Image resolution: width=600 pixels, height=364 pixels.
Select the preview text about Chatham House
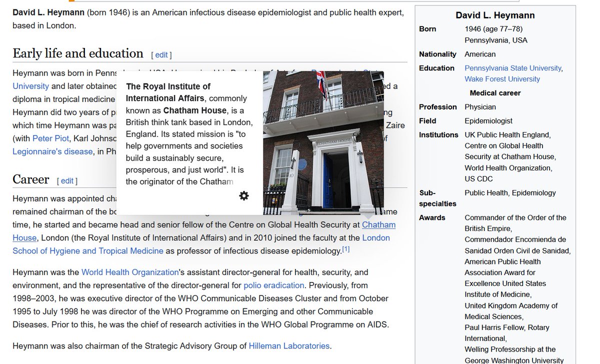point(189,134)
